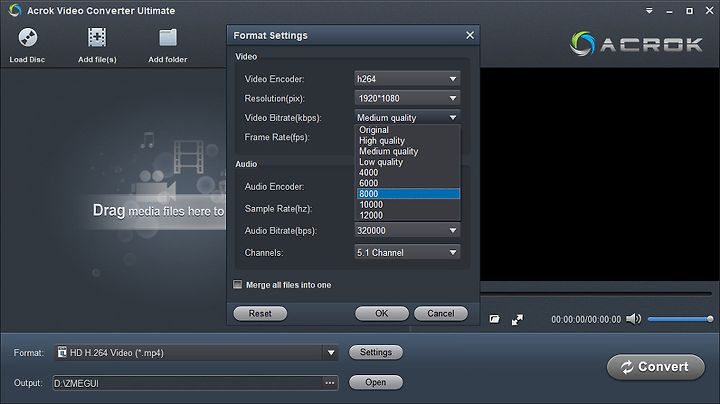Click the Settings button beside Format
This screenshot has width=720, height=404.
coord(376,352)
